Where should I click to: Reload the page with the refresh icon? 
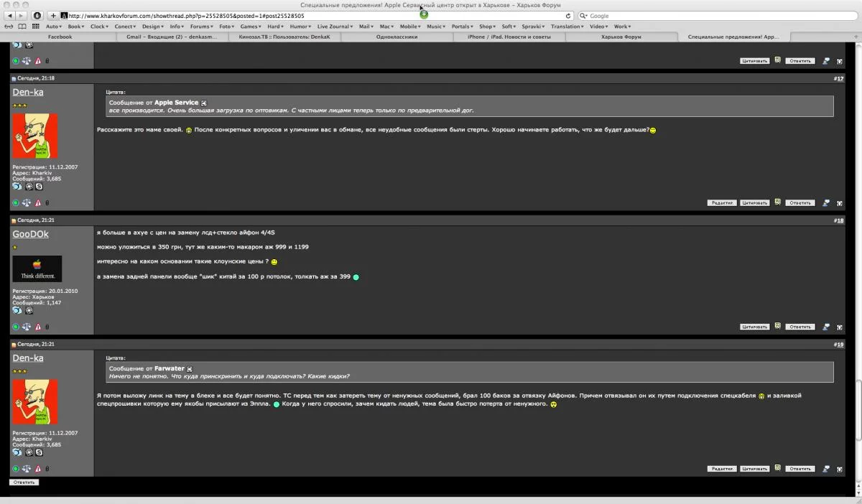(x=568, y=15)
